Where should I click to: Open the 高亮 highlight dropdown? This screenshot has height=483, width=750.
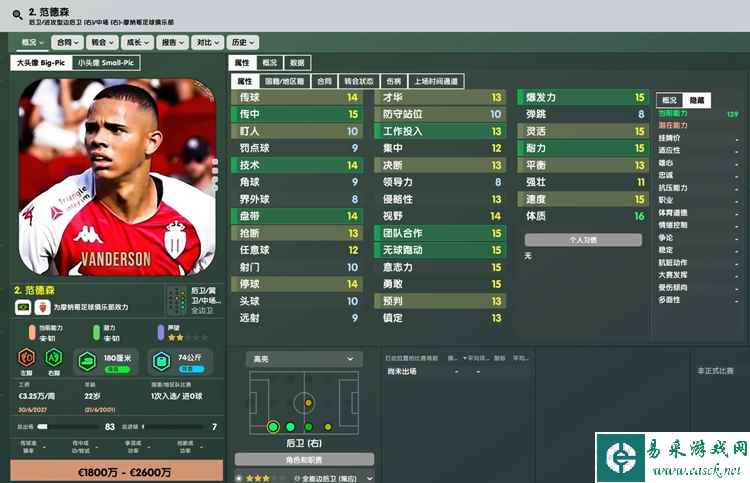pyautogui.click(x=304, y=359)
